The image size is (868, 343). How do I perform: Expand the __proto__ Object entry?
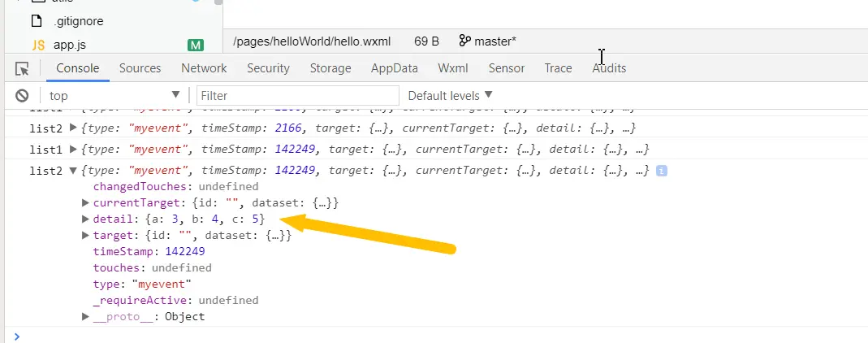coord(85,316)
